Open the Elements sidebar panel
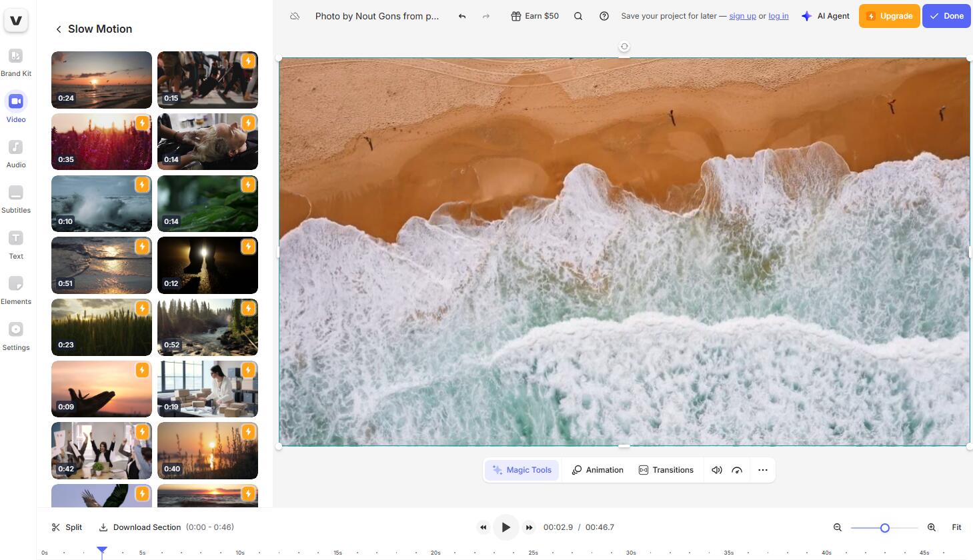This screenshot has height=560, width=973. click(16, 291)
